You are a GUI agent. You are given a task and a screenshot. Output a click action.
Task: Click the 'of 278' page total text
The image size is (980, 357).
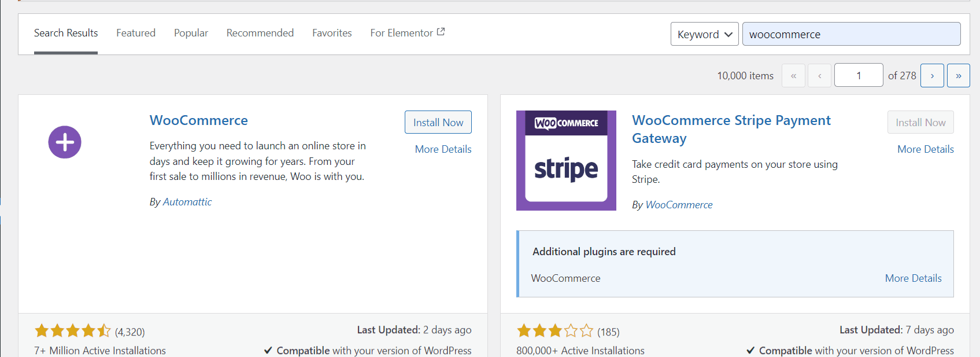coord(902,76)
